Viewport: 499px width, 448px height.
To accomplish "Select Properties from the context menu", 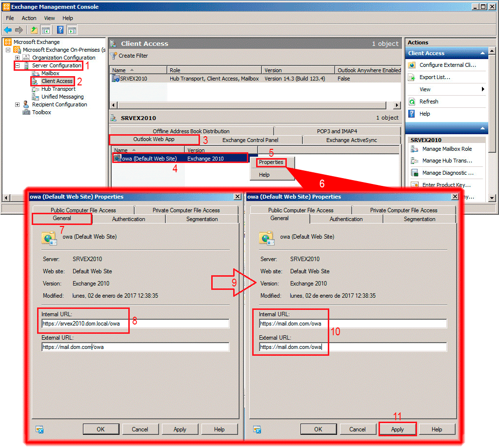I will [x=271, y=162].
